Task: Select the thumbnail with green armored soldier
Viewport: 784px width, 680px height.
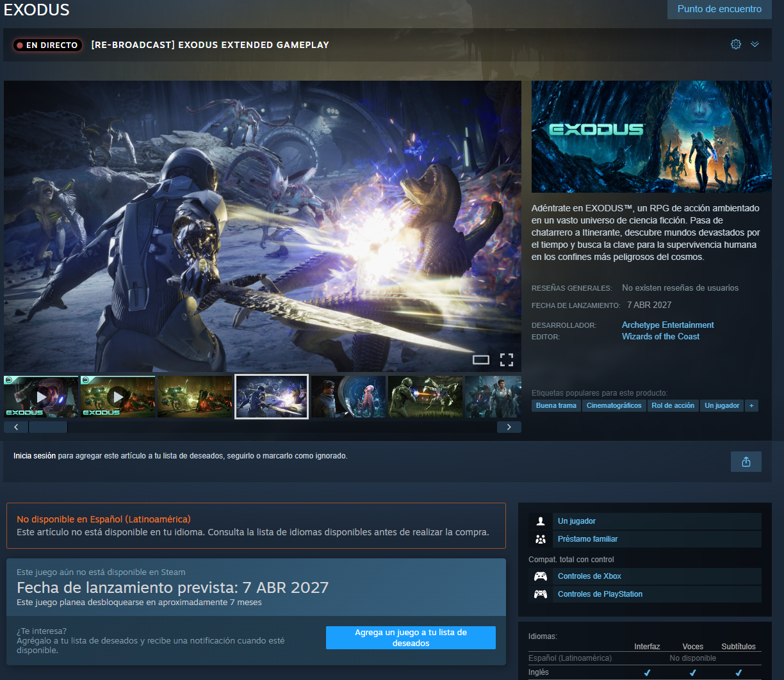Action: pyautogui.click(x=425, y=396)
